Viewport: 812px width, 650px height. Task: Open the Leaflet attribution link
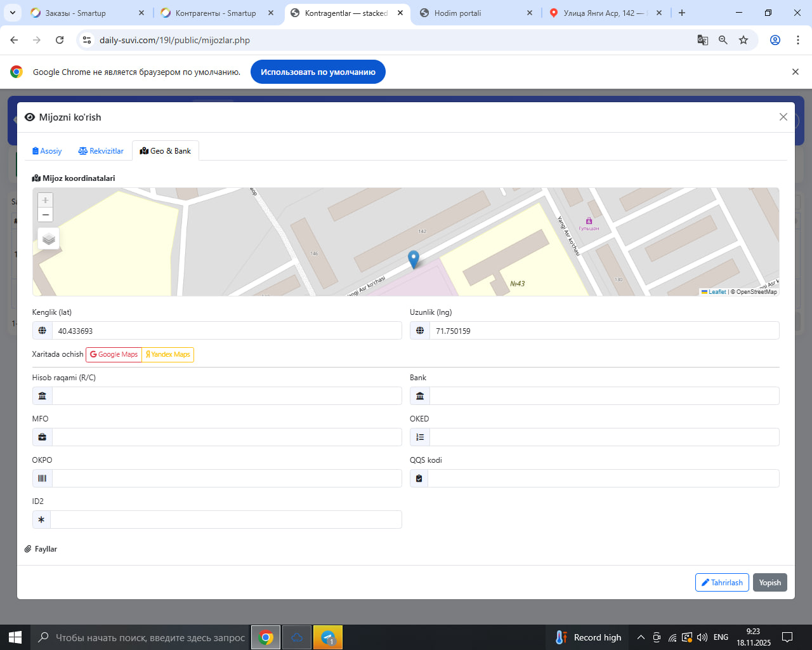[x=717, y=292]
